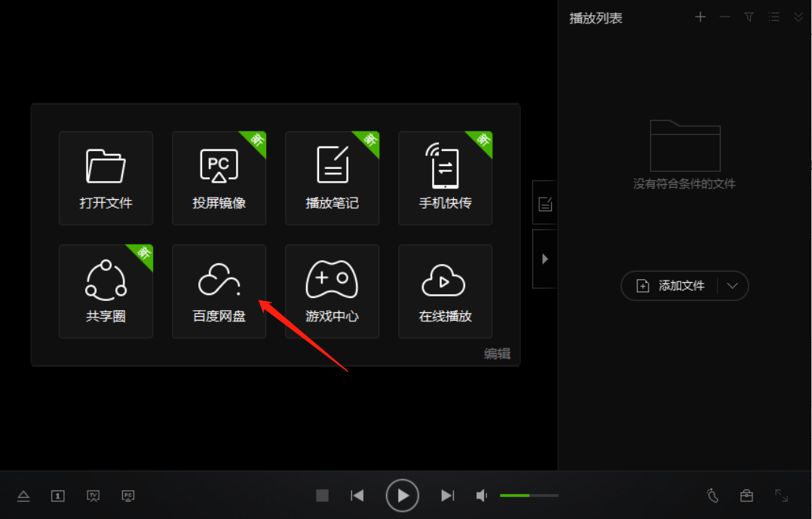Viewport: 812px width, 519px height.
Task: Click the empty folder placeholder in the playlist
Action: pos(685,146)
